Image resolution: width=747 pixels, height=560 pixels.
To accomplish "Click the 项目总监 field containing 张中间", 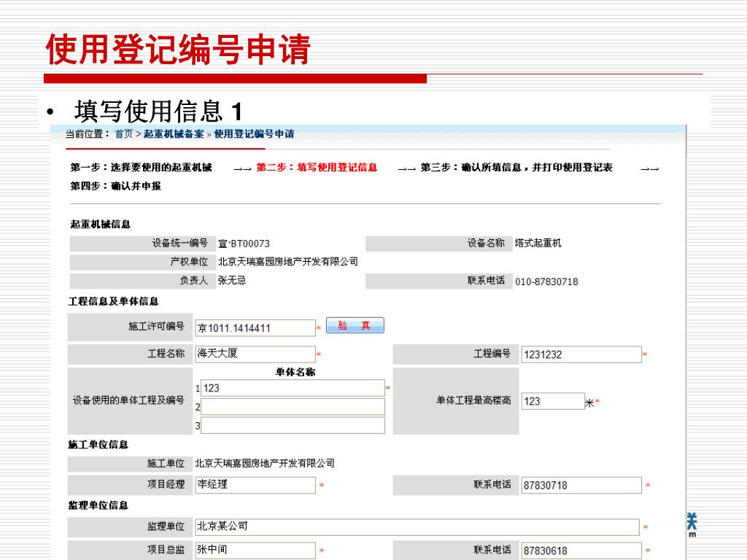I will pos(255,550).
